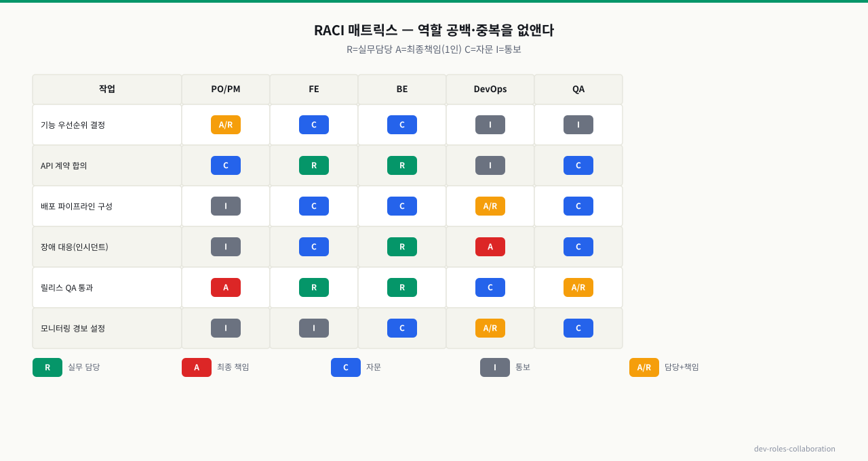Screen dimensions: 868x461
Task: Select the 장애 대응(인시던트) row label
Action: tap(75, 247)
